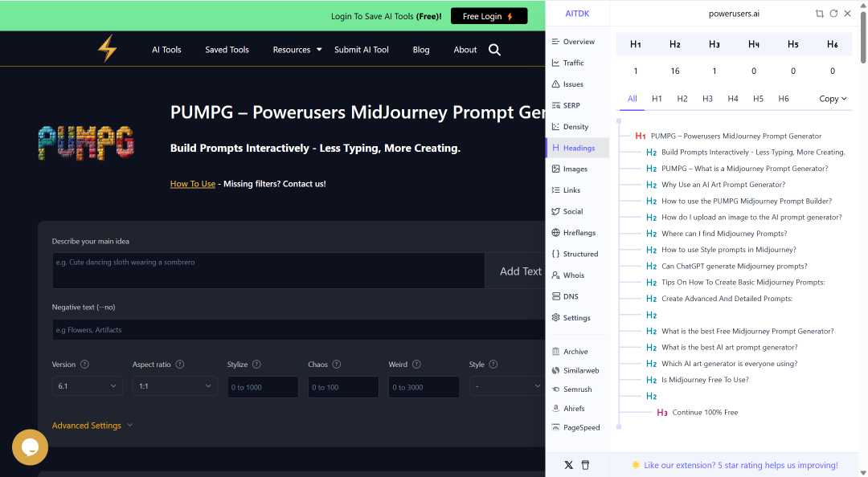Viewport: 868px width, 477px height.
Task: Click the Style help icon
Action: point(493,364)
